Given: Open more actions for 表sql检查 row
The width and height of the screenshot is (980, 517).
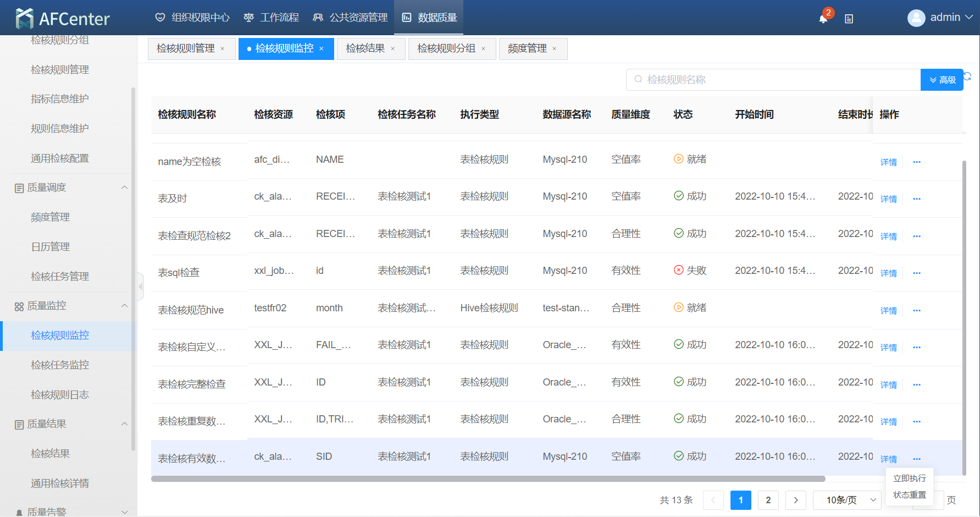Looking at the screenshot, I should click(x=916, y=273).
